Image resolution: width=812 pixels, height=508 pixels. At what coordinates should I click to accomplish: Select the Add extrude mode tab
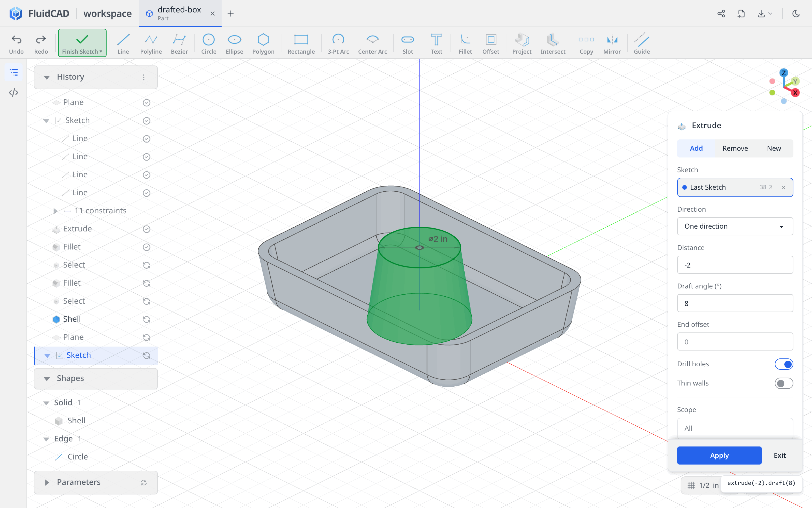tap(696, 148)
